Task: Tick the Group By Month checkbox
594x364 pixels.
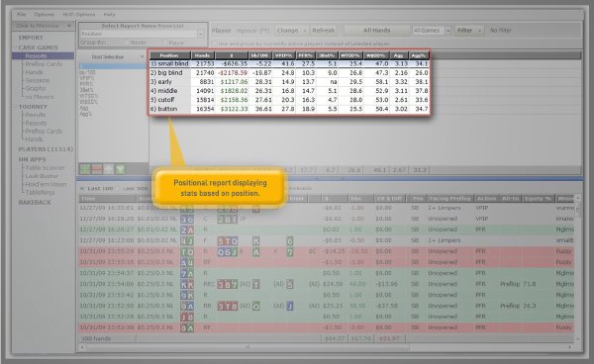Action: click(x=127, y=43)
